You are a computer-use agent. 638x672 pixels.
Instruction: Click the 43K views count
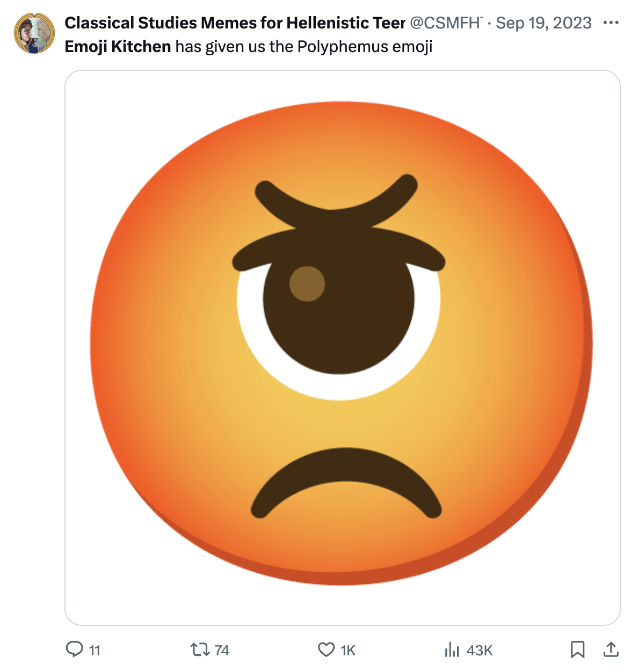click(x=479, y=651)
